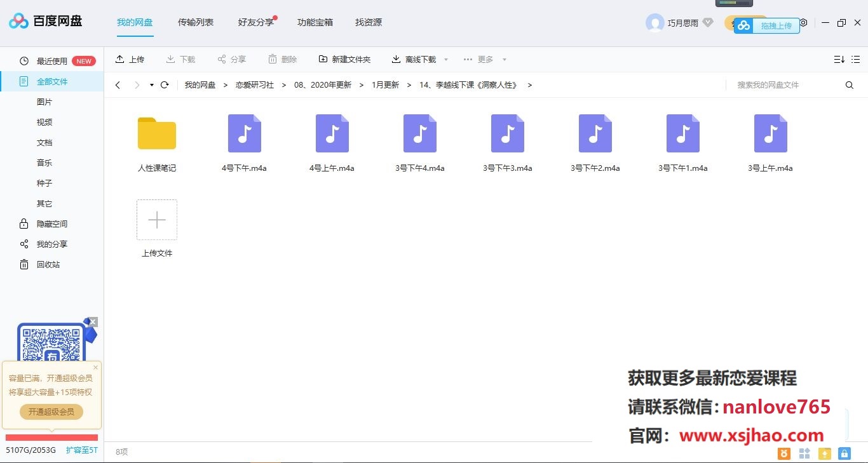Open the settings gear near 拖拽上传
Image resolution: width=868 pixels, height=463 pixels.
(x=803, y=22)
